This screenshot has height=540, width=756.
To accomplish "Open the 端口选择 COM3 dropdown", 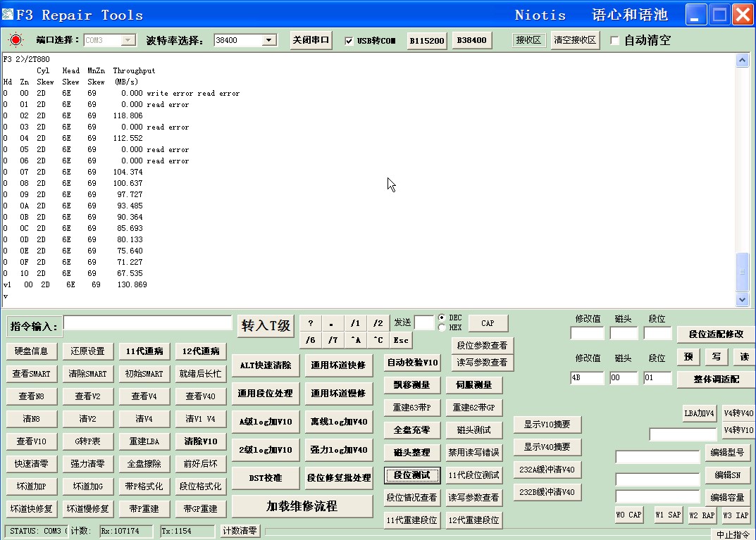I will [128, 40].
